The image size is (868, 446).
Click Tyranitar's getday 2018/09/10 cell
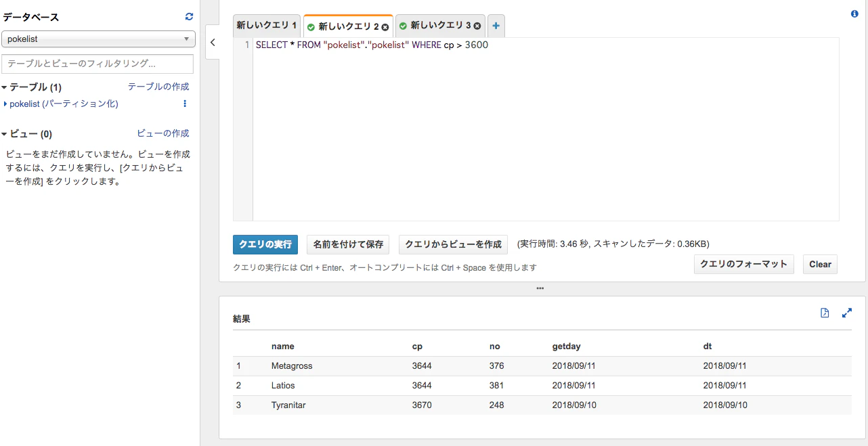click(574, 405)
